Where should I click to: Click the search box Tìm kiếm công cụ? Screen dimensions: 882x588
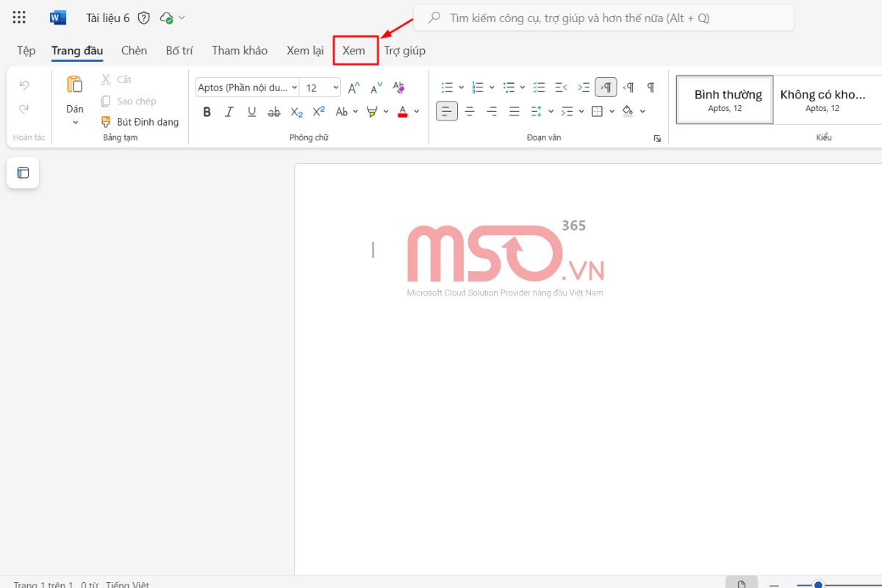point(603,18)
